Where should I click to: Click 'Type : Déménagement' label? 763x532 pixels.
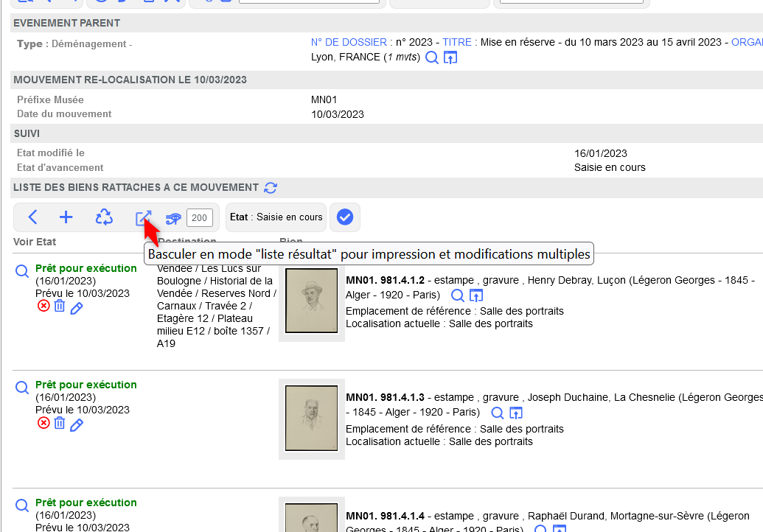(74, 43)
